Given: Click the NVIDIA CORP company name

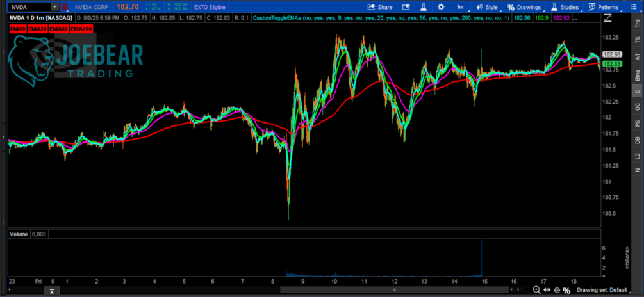Looking at the screenshot, I should click(93, 7).
